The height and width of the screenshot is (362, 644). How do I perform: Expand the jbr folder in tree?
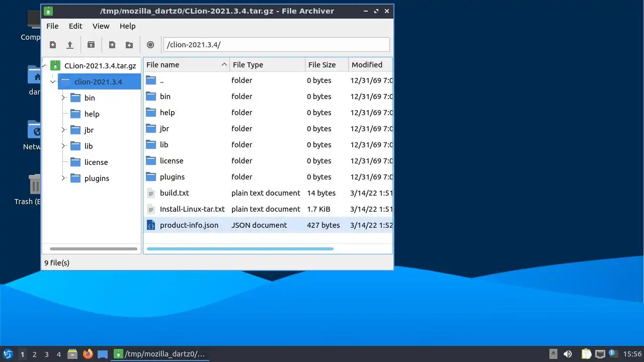coord(63,130)
